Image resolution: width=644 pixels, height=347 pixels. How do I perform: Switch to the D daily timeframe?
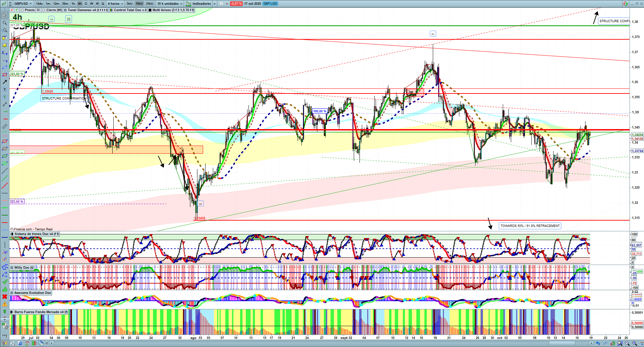click(86, 4)
